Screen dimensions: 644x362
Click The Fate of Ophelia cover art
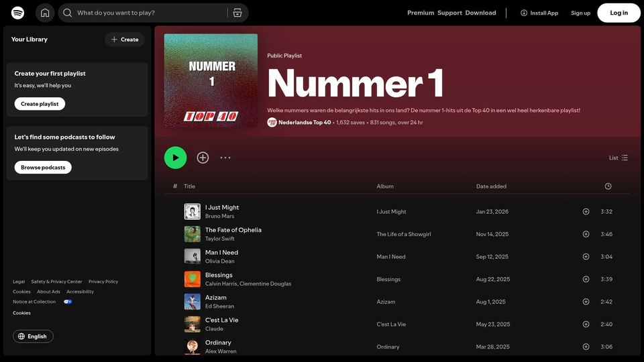[x=193, y=235]
